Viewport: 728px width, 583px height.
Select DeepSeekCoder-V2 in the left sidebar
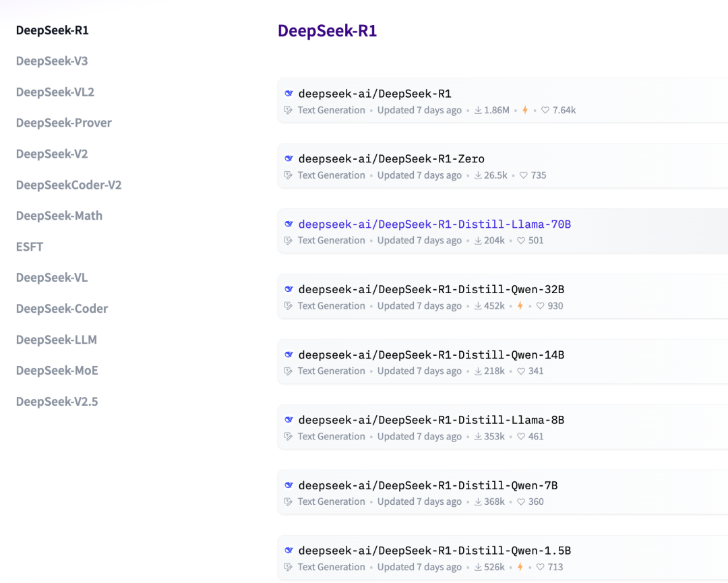pos(68,185)
